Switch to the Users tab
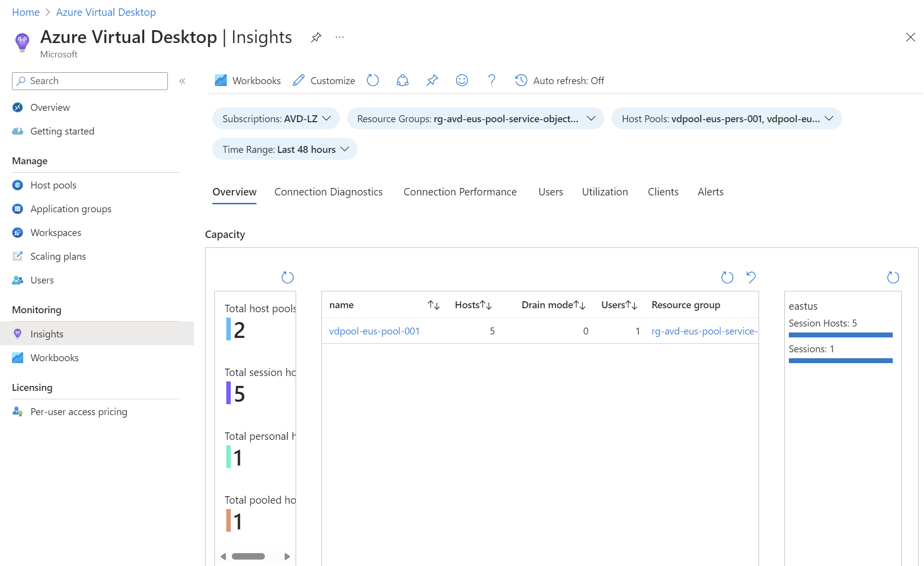 (x=551, y=192)
